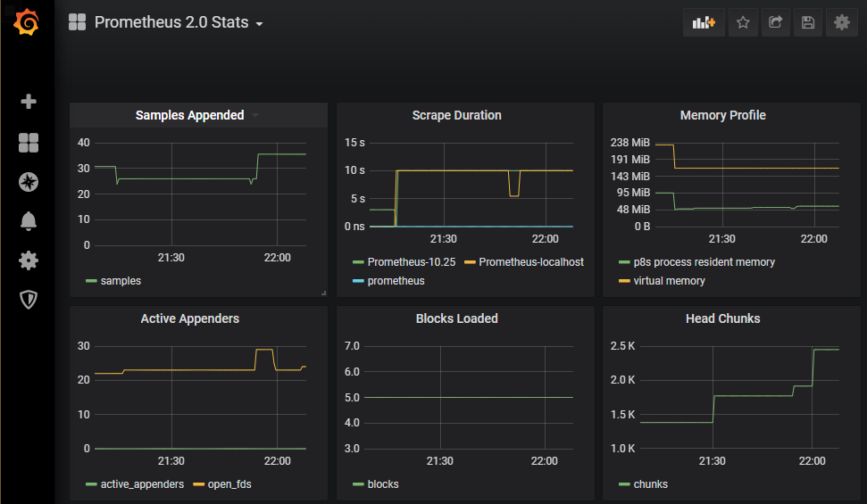
Task: Open the Server Admin shield icon
Action: [29, 300]
